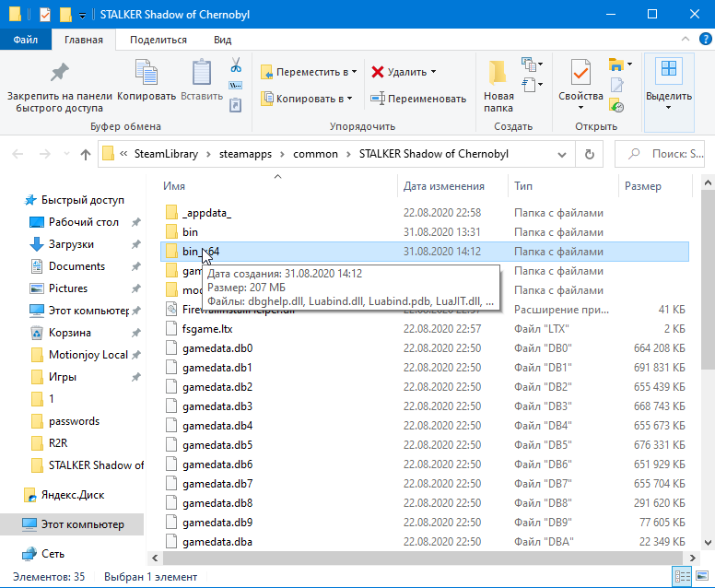715x588 pixels.
Task: Expand the Выделить dropdown arrow
Action: coord(668,108)
